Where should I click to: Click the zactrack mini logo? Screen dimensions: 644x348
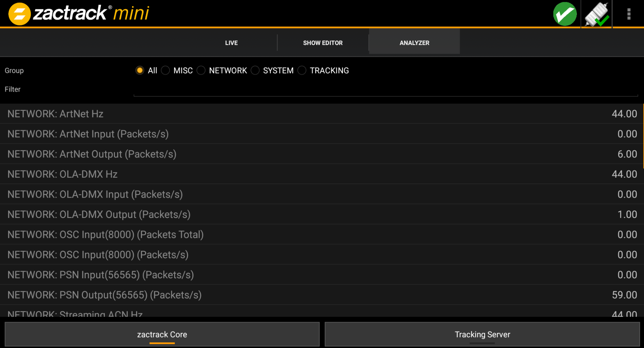point(79,14)
